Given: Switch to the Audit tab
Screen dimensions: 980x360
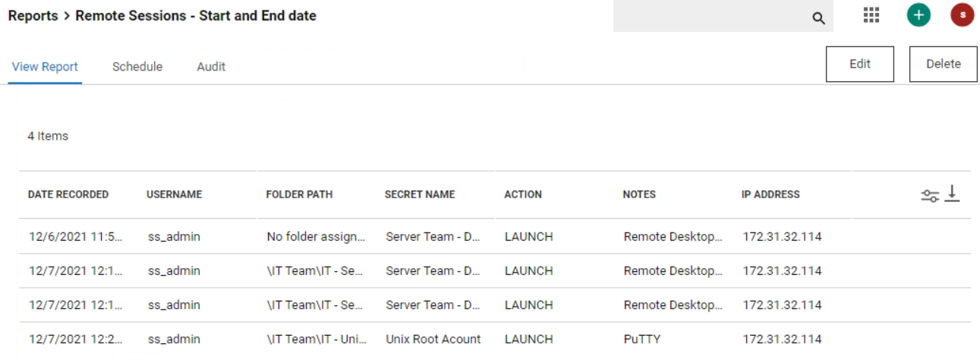Looking at the screenshot, I should (x=211, y=67).
